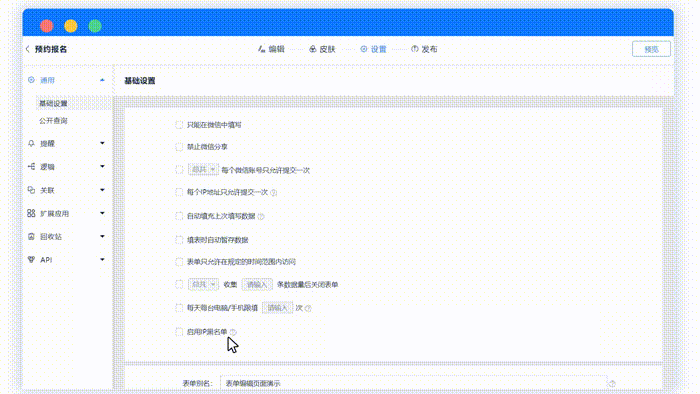Screen dimensions: 700x394
Task: Click the 表单别名 input field
Action: tap(413, 383)
